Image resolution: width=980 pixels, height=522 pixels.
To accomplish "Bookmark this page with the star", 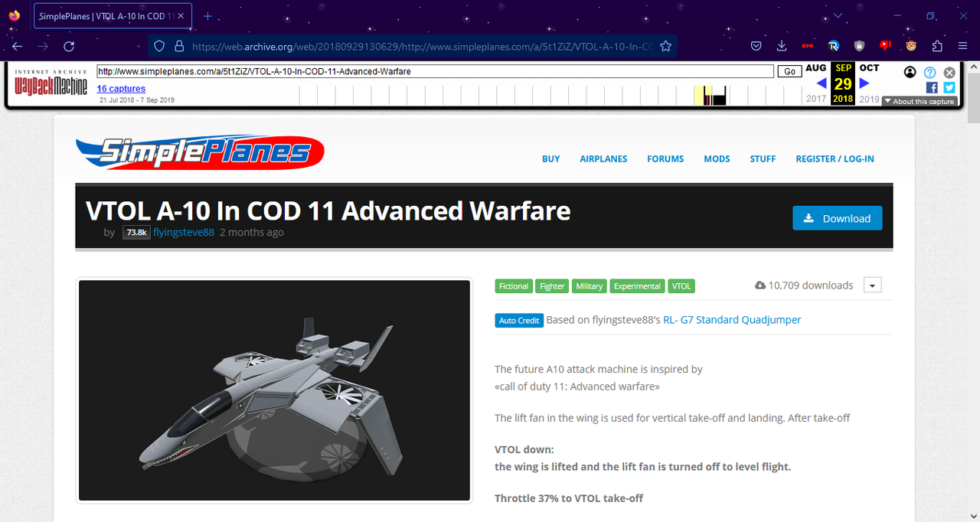I will [665, 46].
